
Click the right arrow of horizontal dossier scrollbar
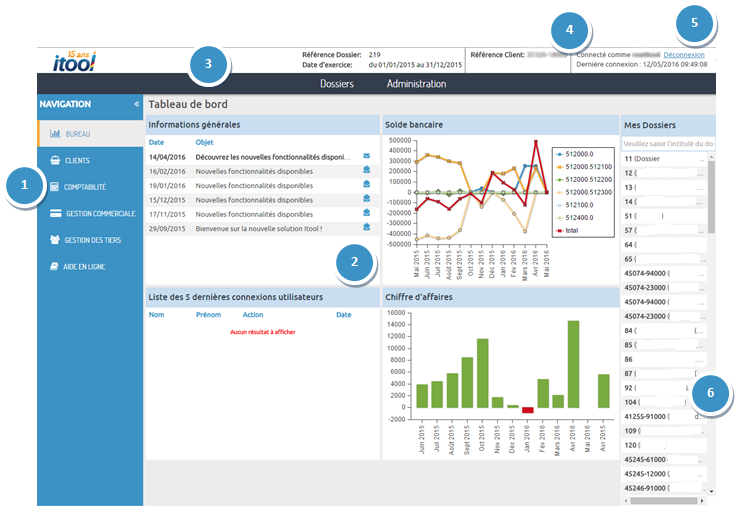coord(701,501)
